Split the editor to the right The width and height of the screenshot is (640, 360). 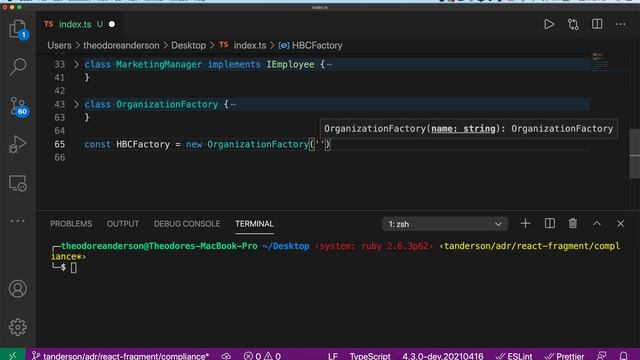(x=597, y=24)
